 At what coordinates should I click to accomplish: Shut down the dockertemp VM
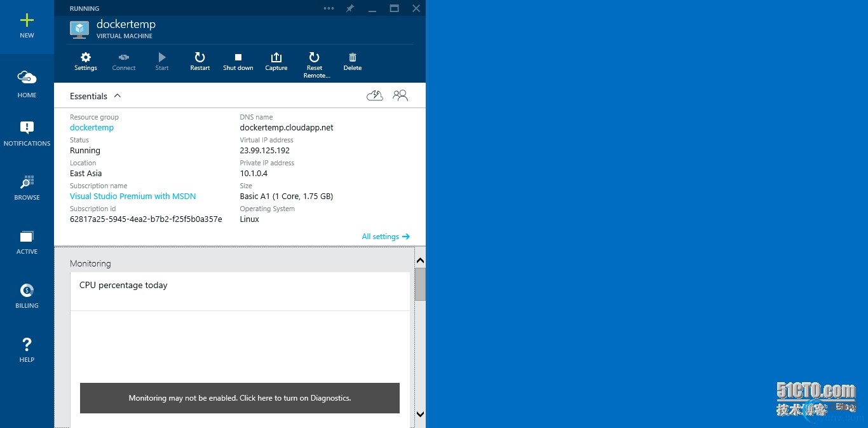(x=238, y=62)
